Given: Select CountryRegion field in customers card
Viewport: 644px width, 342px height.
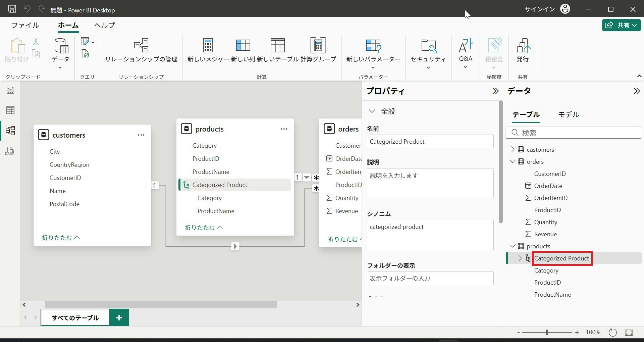Looking at the screenshot, I should pos(69,164).
